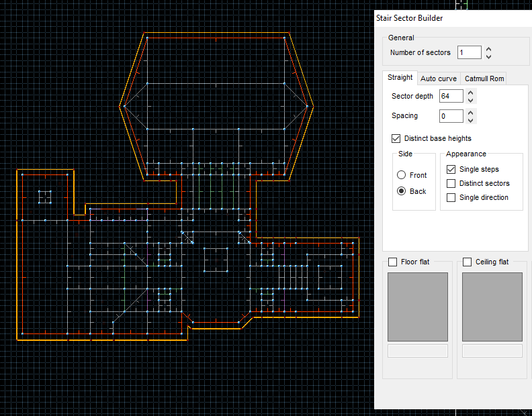Select the Back side radio button

click(x=402, y=191)
